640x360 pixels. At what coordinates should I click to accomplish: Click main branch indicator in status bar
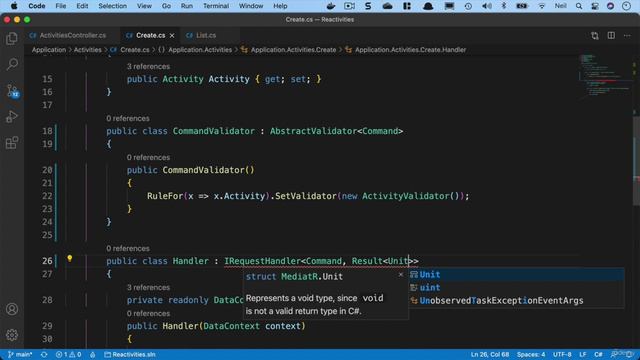[x=20, y=355]
